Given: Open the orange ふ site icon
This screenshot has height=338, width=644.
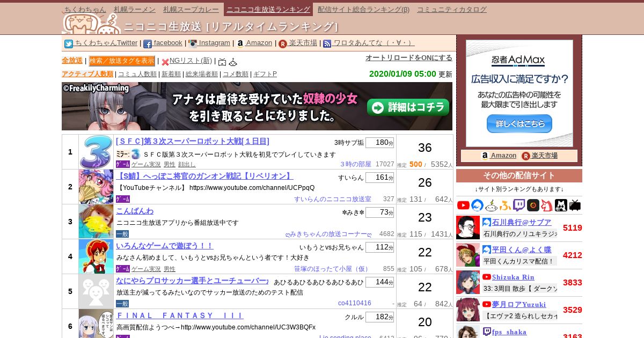Looking at the screenshot, I should pyautogui.click(x=505, y=205).
